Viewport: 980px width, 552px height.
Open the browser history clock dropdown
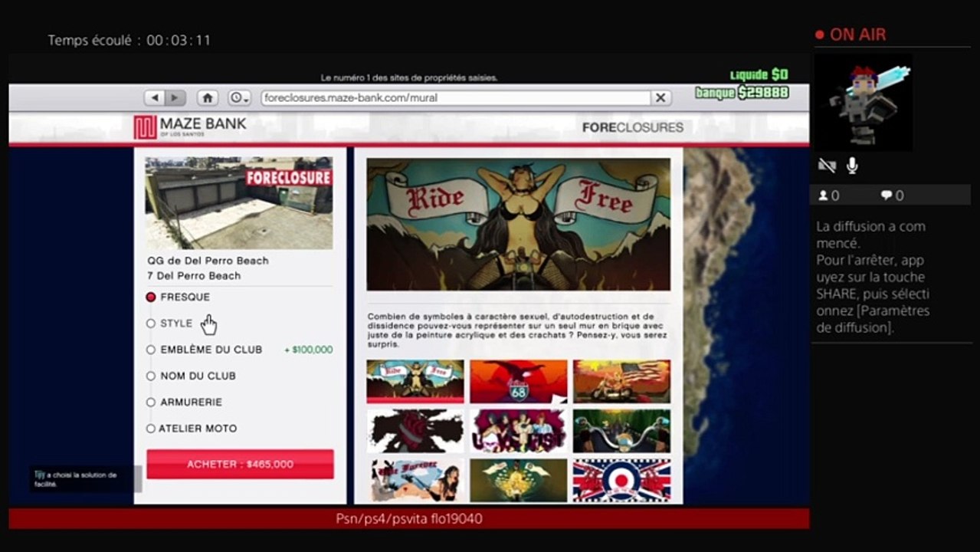tap(240, 98)
